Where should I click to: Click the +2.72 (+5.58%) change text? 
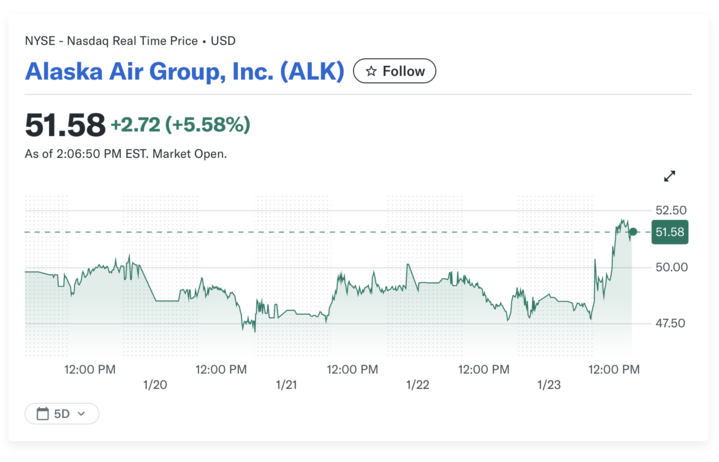[x=181, y=125]
